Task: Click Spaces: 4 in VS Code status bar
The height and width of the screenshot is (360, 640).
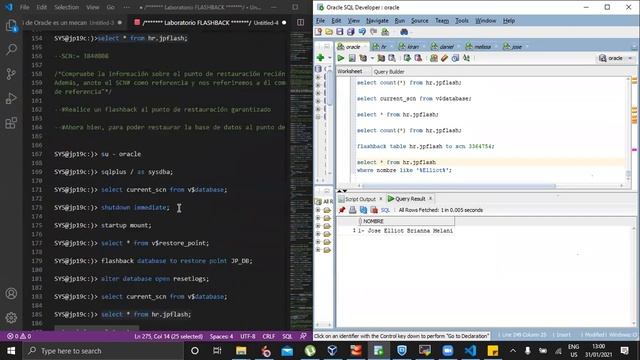Action: [x=222, y=336]
